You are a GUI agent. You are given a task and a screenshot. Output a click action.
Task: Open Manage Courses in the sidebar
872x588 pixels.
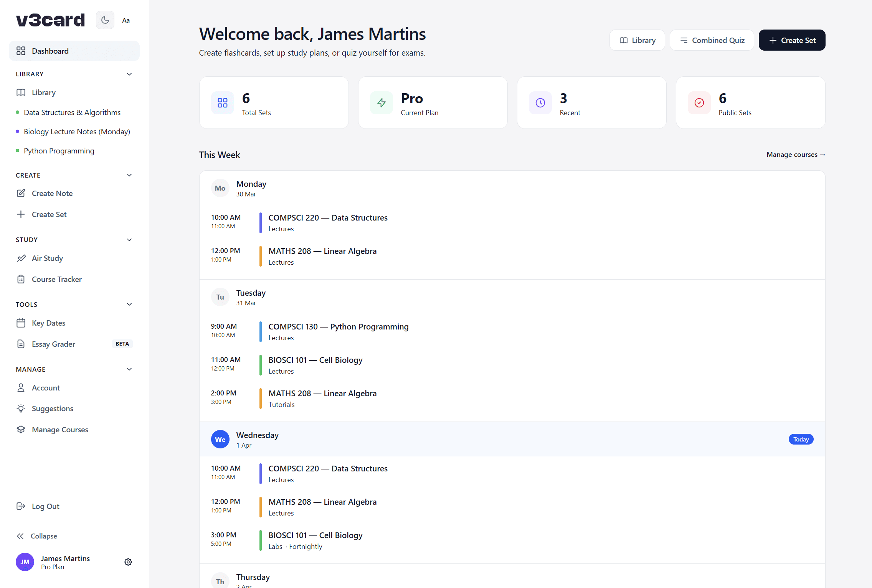[x=60, y=429]
